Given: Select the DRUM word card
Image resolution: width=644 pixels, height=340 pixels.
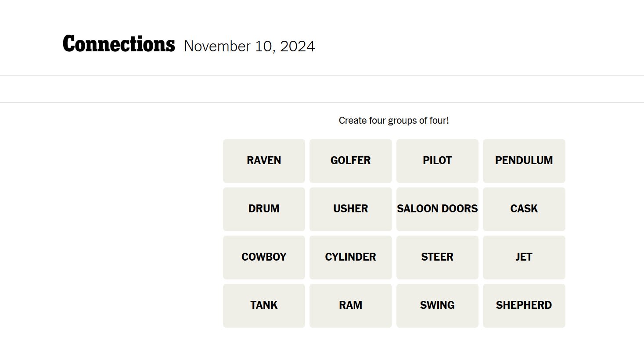Looking at the screenshot, I should (x=264, y=209).
